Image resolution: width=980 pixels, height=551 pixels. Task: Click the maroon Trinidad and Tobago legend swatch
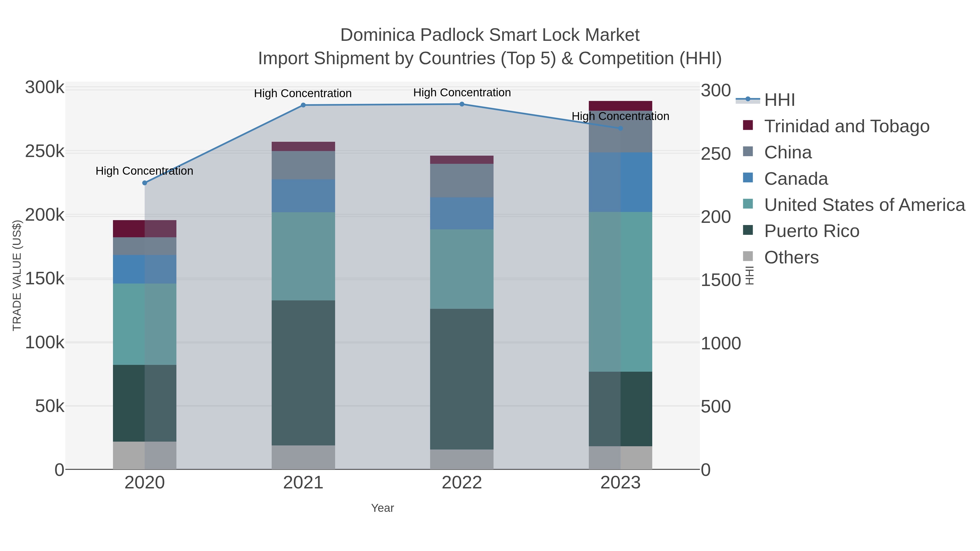748,125
